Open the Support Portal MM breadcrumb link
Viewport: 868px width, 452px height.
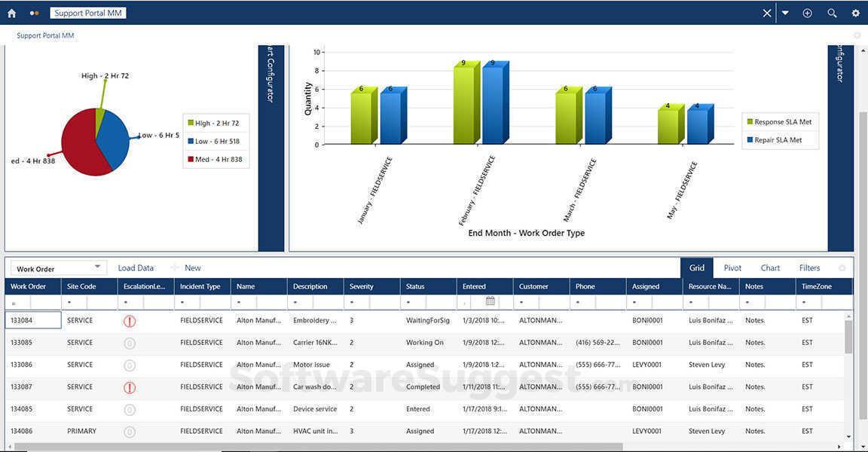pyautogui.click(x=45, y=35)
